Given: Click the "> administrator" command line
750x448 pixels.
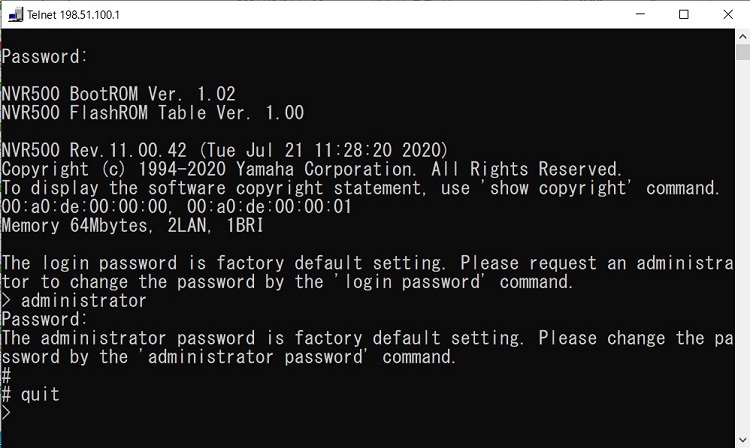Looking at the screenshot, I should 74,301.
